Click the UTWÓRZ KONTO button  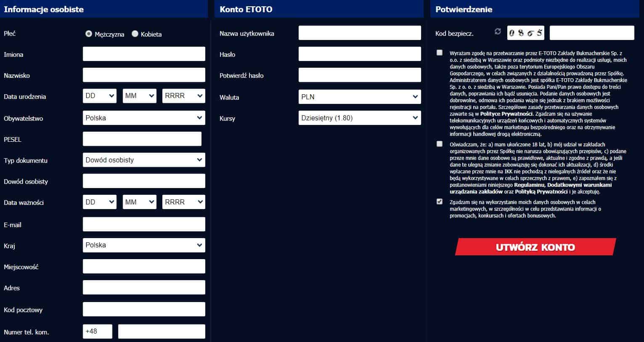535,247
